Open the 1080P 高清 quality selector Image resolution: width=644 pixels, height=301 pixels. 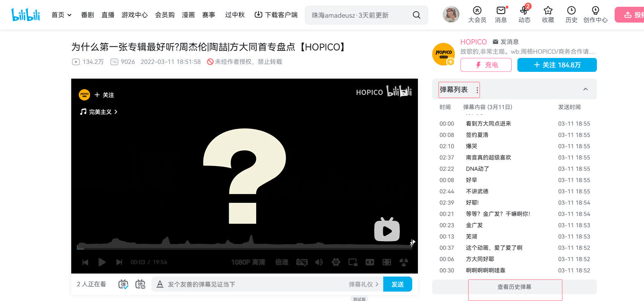click(248, 262)
